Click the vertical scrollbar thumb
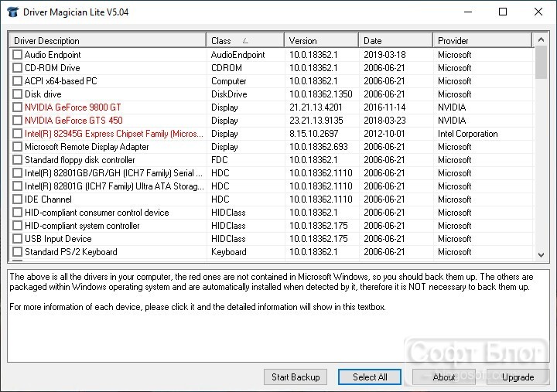This screenshot has height=392, width=557. coord(541,63)
